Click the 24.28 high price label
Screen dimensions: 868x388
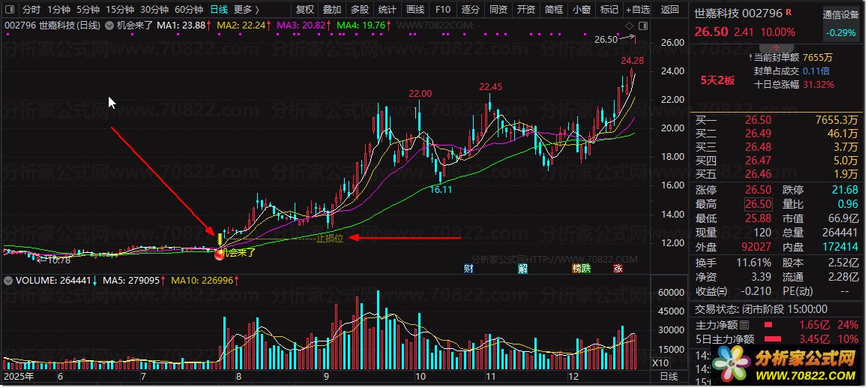pyautogui.click(x=632, y=60)
